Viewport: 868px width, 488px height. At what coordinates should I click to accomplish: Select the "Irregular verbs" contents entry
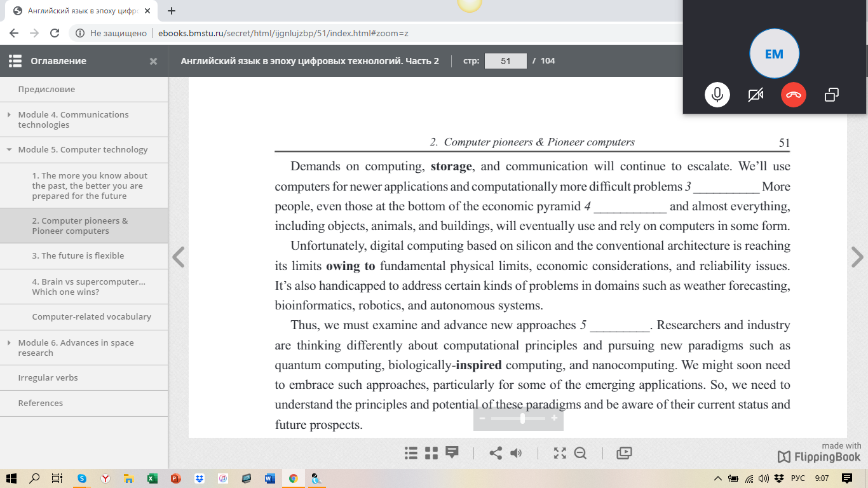click(x=48, y=377)
